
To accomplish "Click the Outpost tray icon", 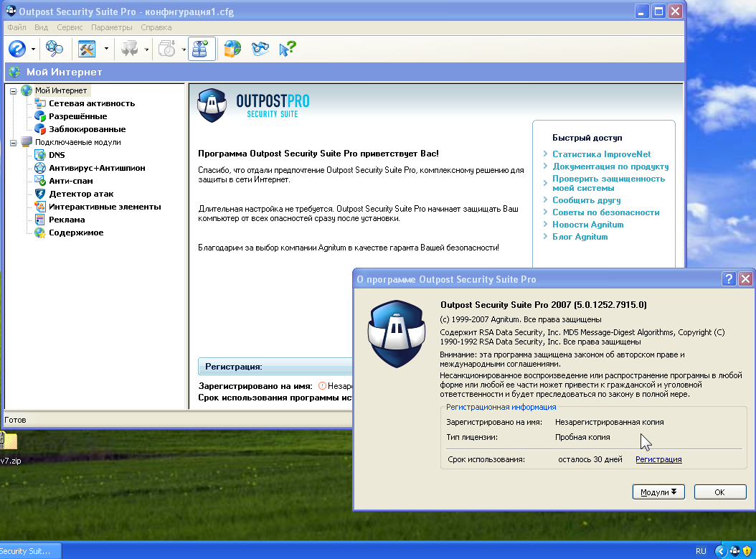I will (x=734, y=551).
